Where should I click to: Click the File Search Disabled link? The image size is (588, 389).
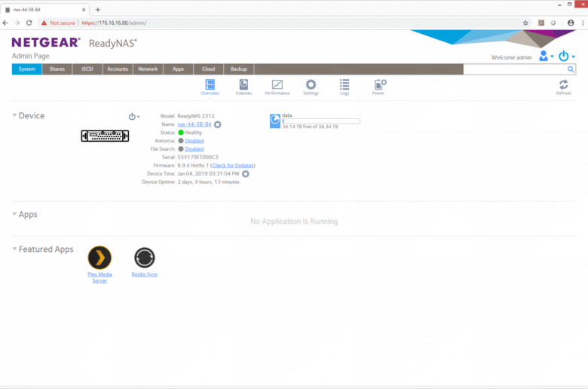pos(194,149)
